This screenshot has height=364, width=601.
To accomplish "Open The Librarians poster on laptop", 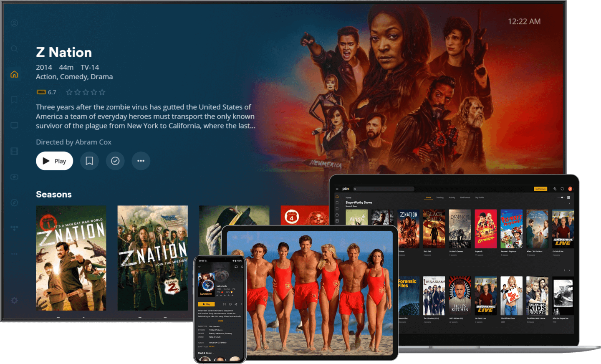I will 434,296.
